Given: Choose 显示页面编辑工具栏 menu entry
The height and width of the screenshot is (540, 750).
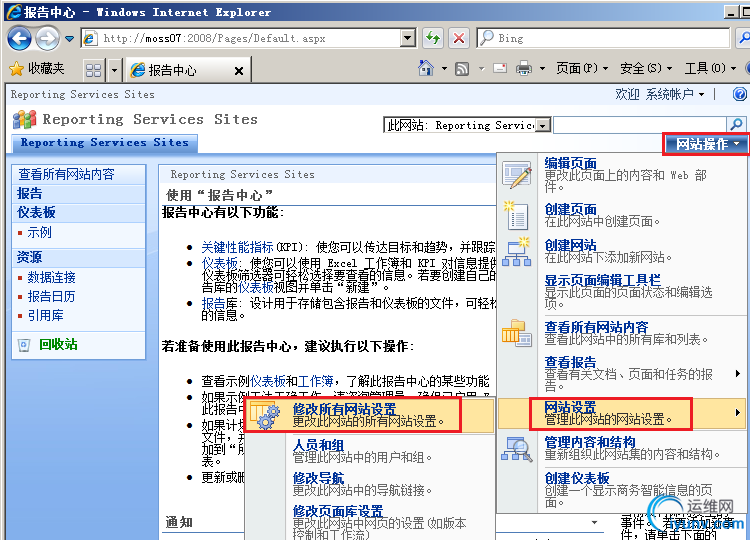Looking at the screenshot, I should click(x=622, y=292).
